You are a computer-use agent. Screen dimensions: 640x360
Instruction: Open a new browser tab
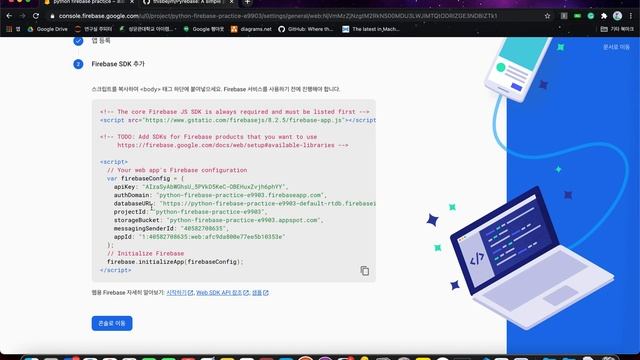[247, 2]
